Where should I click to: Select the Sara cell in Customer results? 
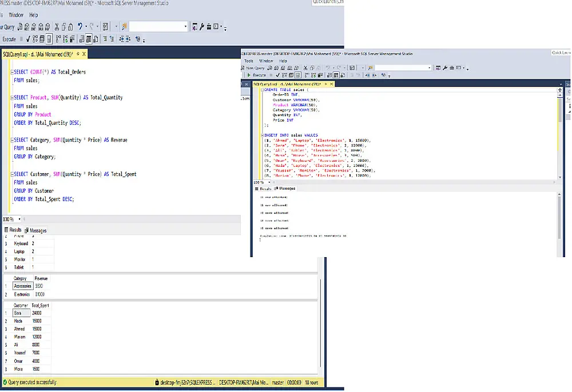point(22,313)
